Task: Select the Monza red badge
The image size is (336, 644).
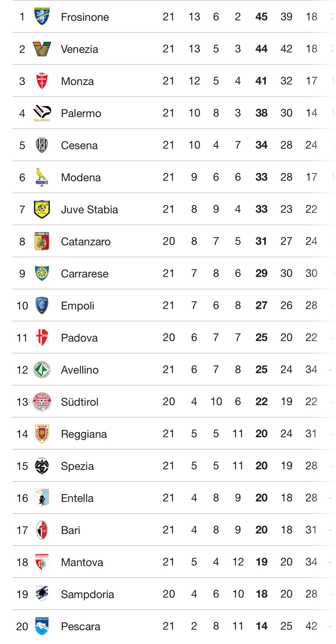Action: coord(42,81)
